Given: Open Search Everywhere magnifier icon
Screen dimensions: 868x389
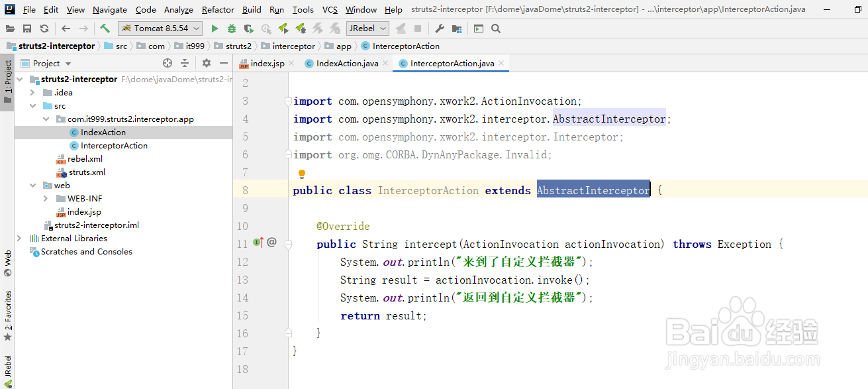Looking at the screenshot, I should click(496, 28).
